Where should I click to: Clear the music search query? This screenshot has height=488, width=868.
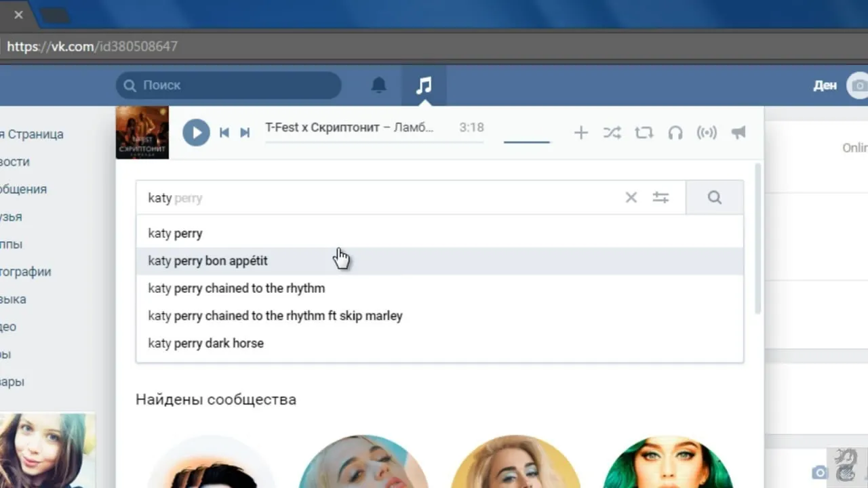click(631, 198)
